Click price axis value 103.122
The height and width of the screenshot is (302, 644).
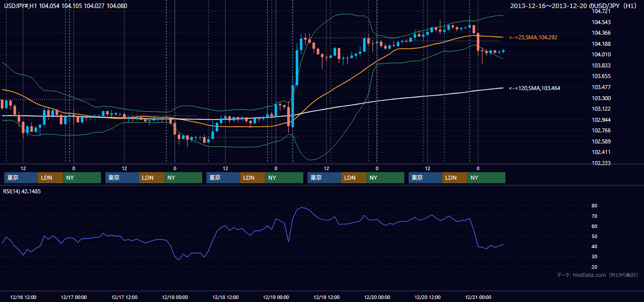point(602,109)
